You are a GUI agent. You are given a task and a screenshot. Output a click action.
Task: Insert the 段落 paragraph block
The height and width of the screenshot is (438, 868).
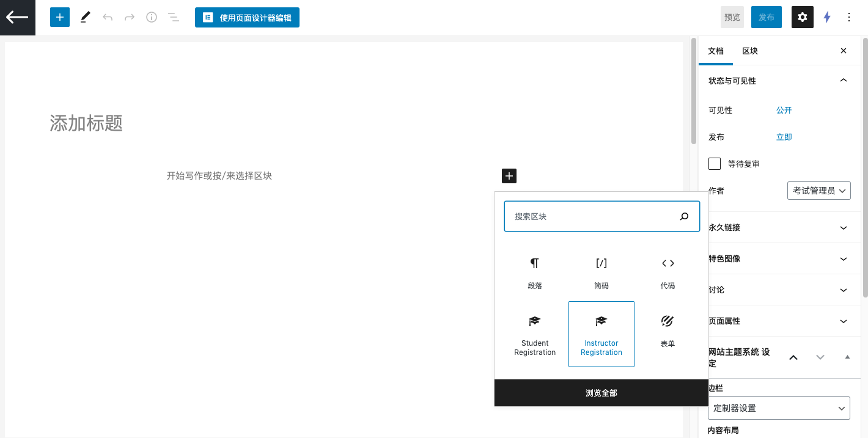click(535, 272)
